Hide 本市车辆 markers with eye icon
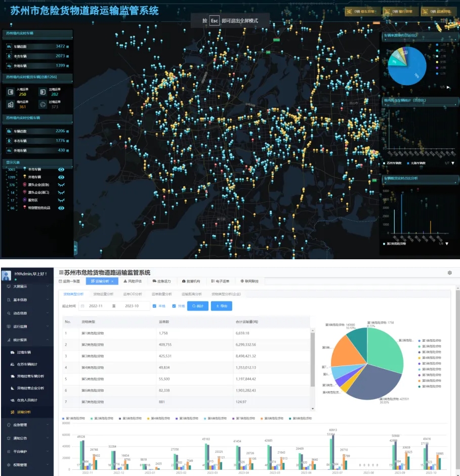The width and height of the screenshot is (460, 476). (61, 170)
